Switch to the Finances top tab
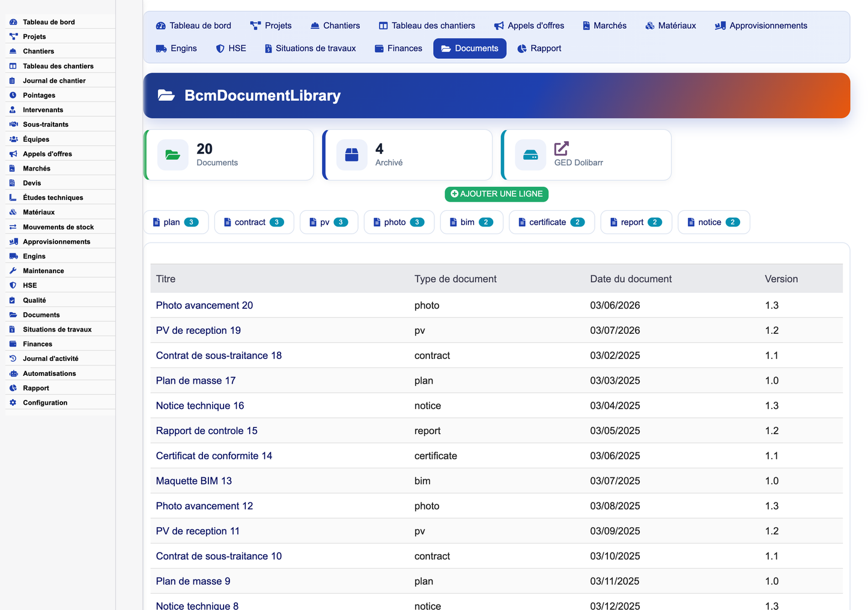 point(398,49)
